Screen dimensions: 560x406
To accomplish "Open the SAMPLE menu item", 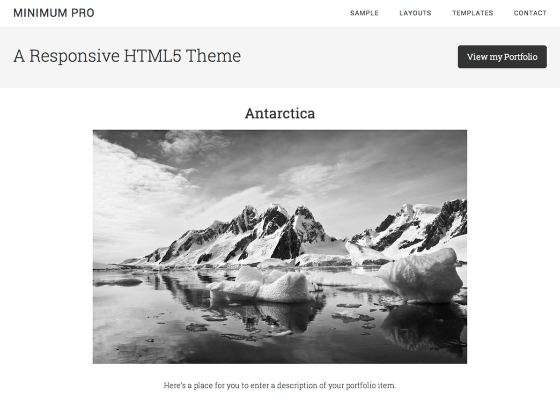I will [364, 13].
